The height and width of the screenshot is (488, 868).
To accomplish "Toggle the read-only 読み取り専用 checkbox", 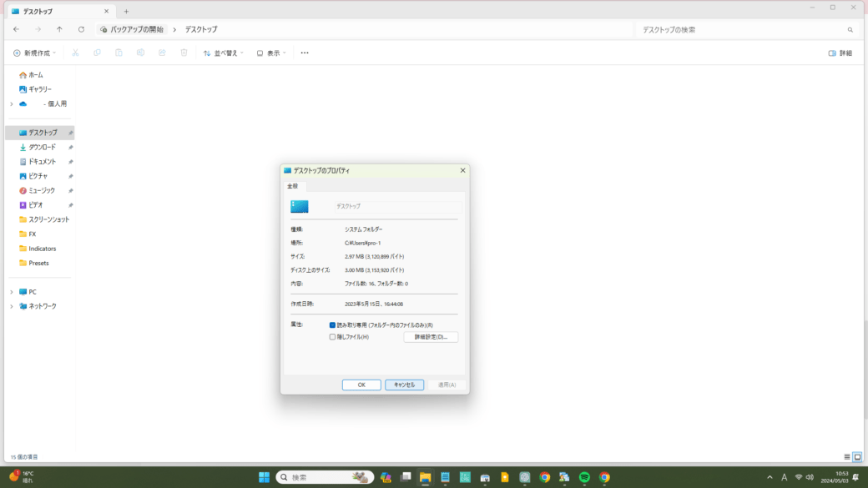I will pyautogui.click(x=332, y=325).
